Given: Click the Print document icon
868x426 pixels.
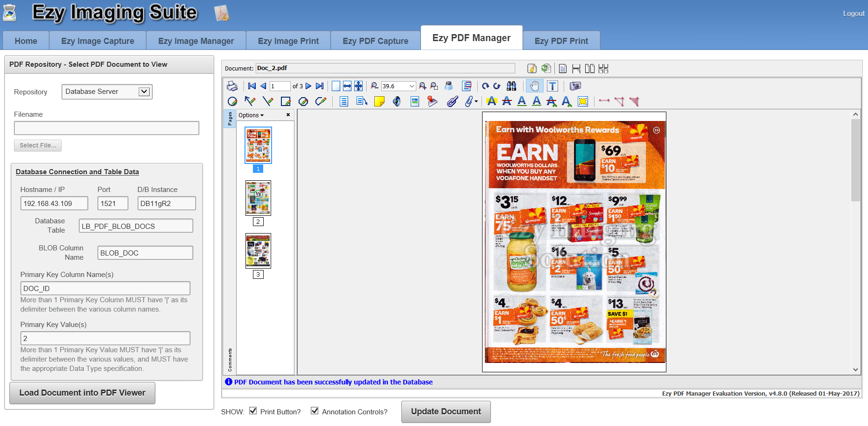Looking at the screenshot, I should coord(232,86).
